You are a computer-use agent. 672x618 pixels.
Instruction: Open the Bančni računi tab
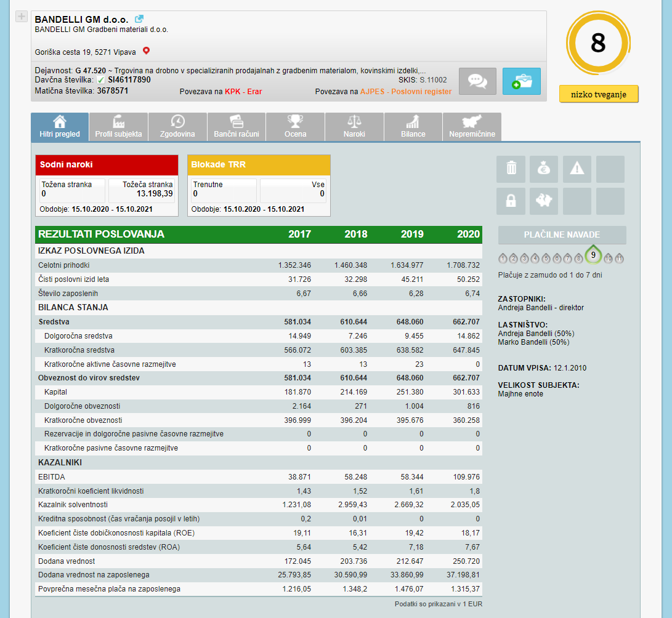pyautogui.click(x=237, y=126)
